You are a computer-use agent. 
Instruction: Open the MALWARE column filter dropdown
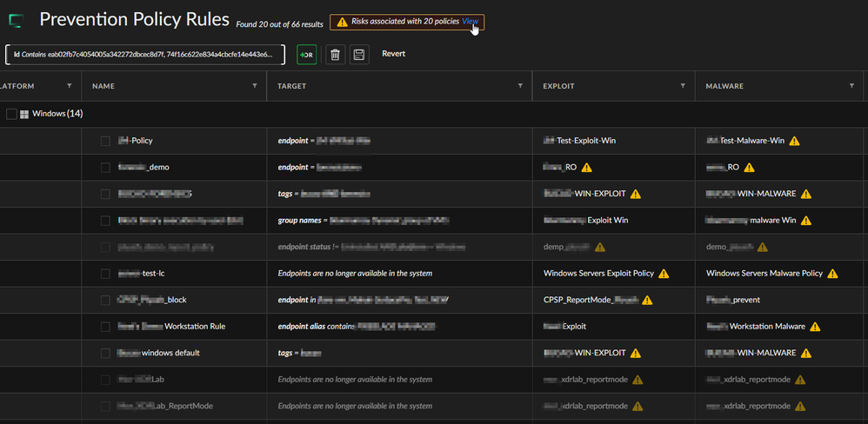coord(852,86)
